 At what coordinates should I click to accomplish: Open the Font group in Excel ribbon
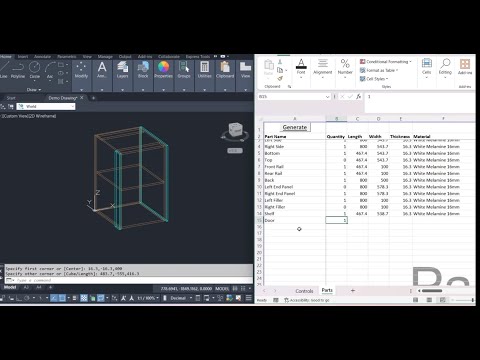tap(301, 68)
